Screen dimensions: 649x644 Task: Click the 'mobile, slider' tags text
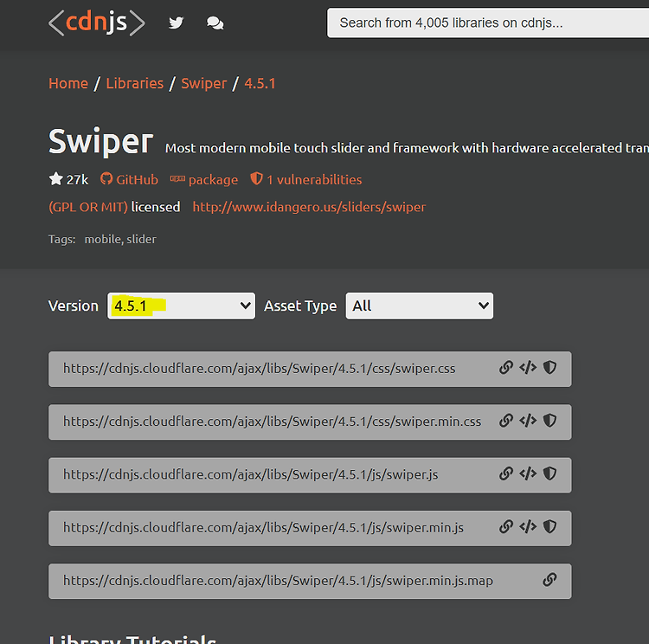point(120,239)
